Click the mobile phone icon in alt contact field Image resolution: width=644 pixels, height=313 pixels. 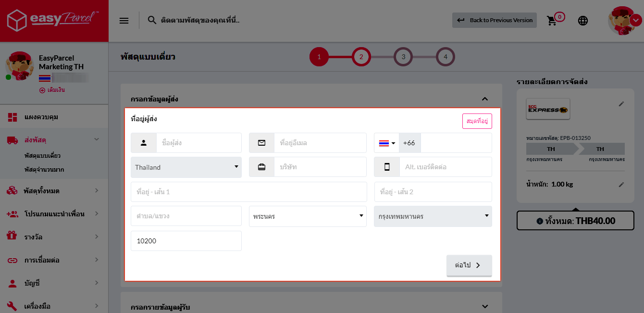pos(387,167)
